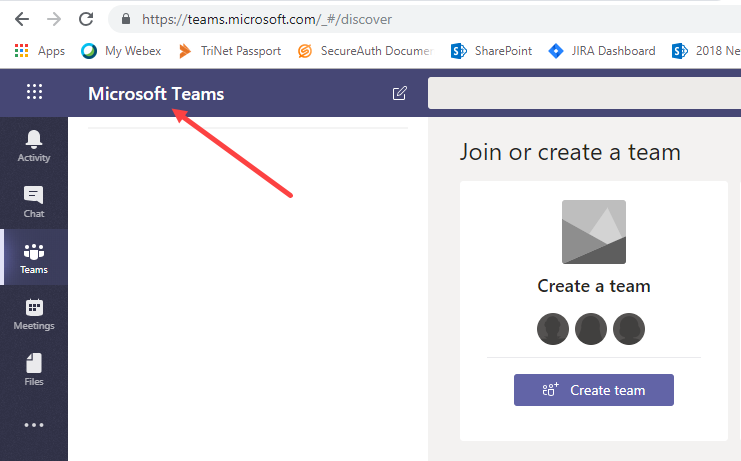Image resolution: width=741 pixels, height=461 pixels.
Task: Click the browser back arrow
Action: tap(21, 19)
